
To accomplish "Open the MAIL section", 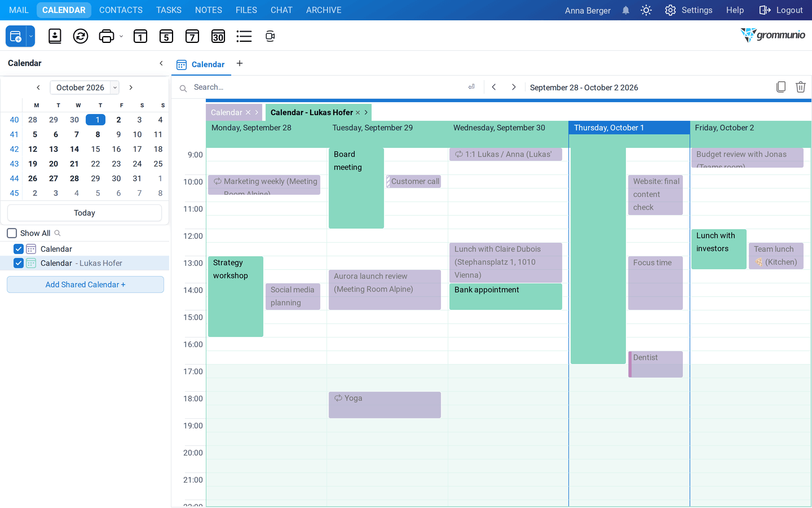I will [19, 10].
